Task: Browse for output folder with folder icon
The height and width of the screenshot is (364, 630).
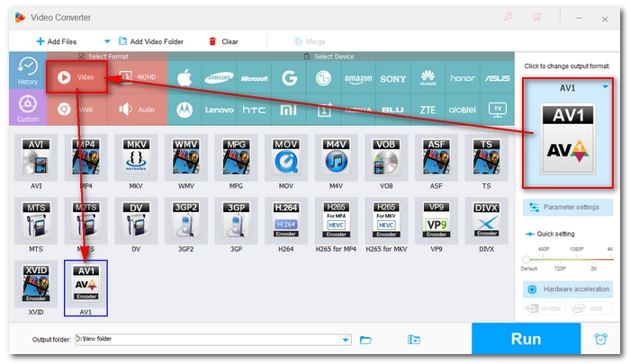Action: [x=365, y=340]
